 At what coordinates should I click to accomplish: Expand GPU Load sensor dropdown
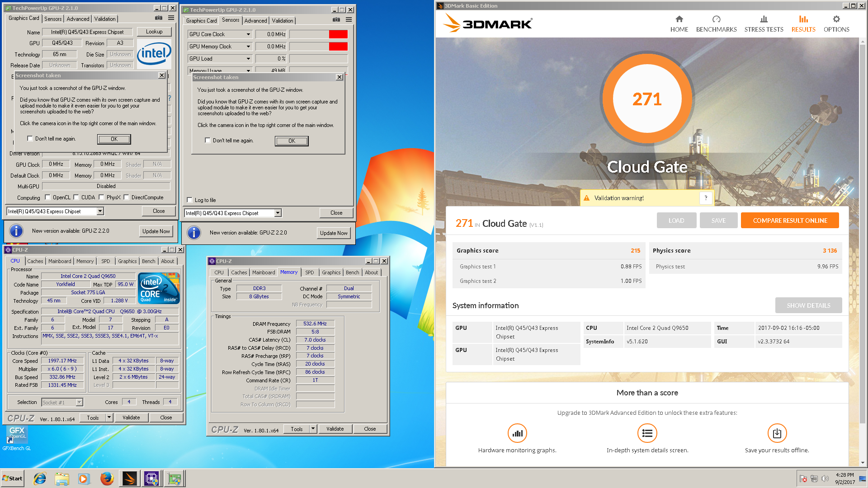coord(248,59)
